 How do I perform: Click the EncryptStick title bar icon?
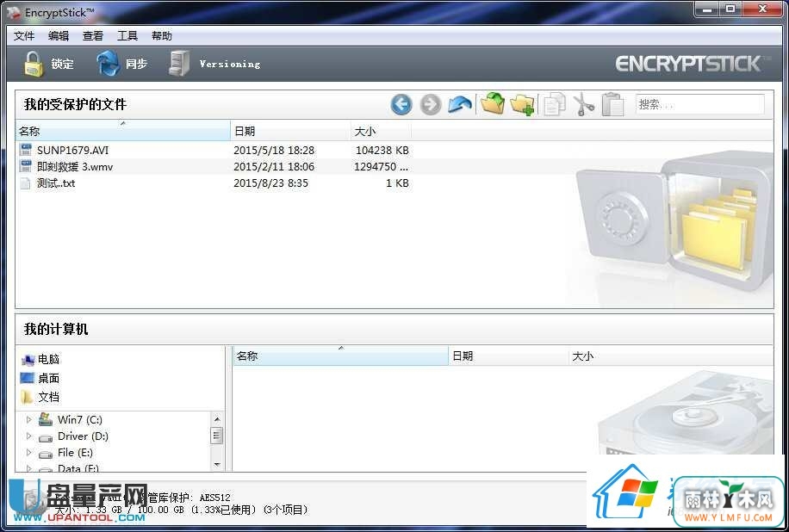point(14,12)
